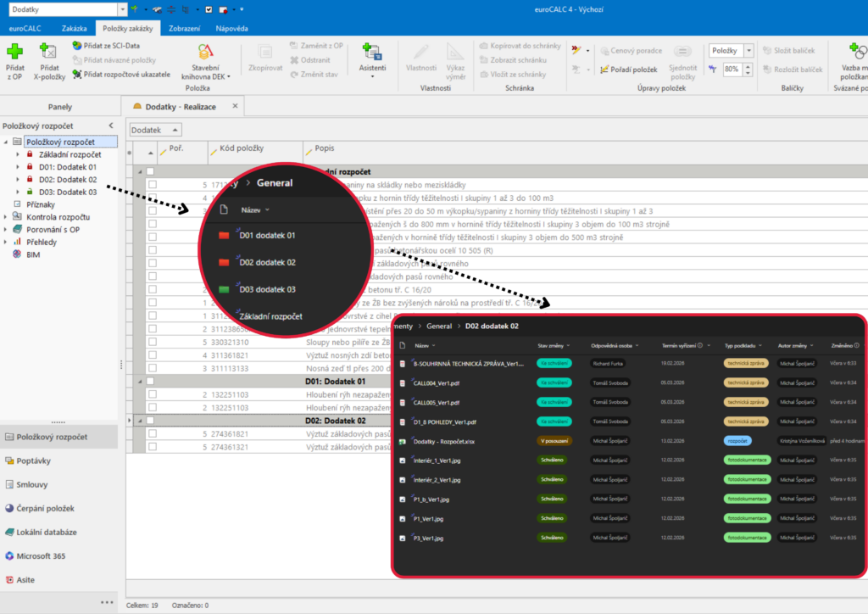
Task: Check the D01: Dodatek 01 group checkbox
Action: (x=152, y=382)
